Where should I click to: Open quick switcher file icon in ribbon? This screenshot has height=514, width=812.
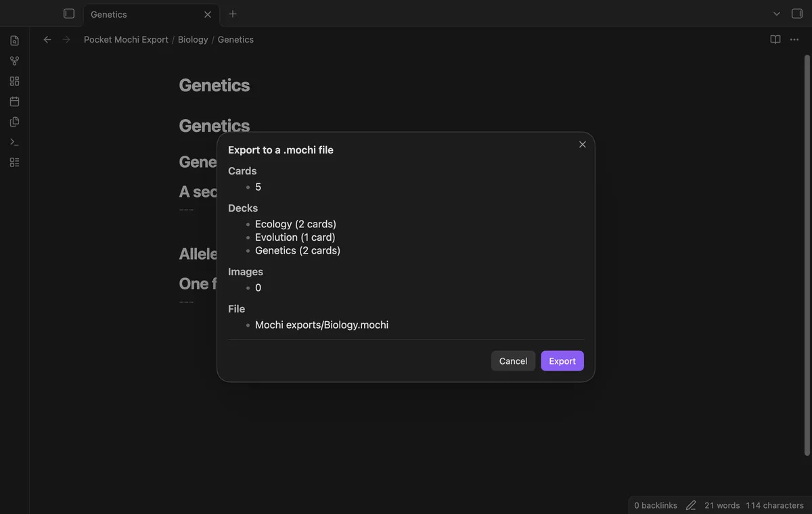point(14,41)
